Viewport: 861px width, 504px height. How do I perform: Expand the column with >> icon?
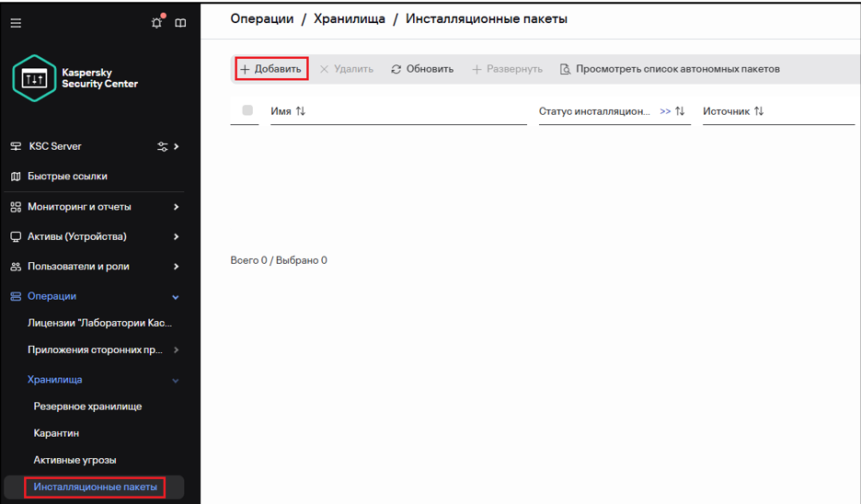(x=665, y=111)
